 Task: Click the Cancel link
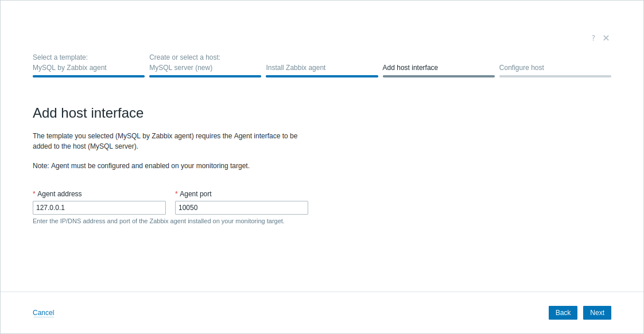click(44, 313)
